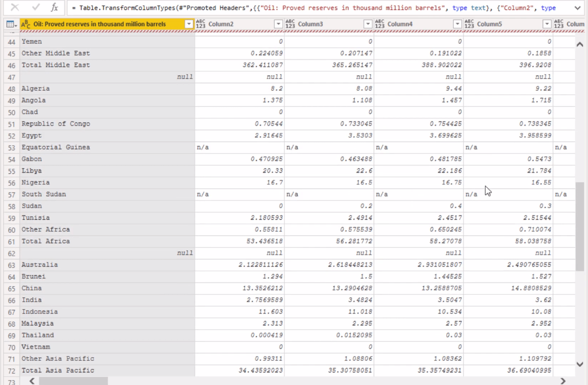Screen dimensions: 588x385
Task: Select the 'South Sudan' cell
Action: click(107, 194)
